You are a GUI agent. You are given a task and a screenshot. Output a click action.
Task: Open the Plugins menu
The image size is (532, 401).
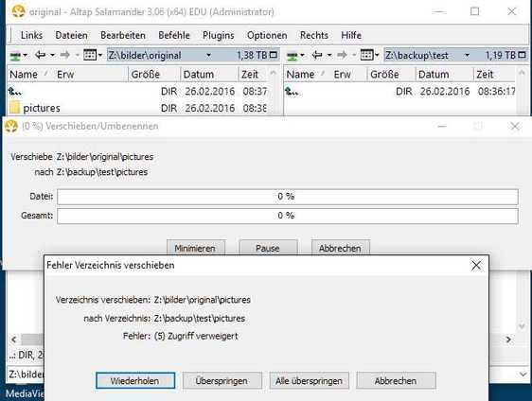218,35
